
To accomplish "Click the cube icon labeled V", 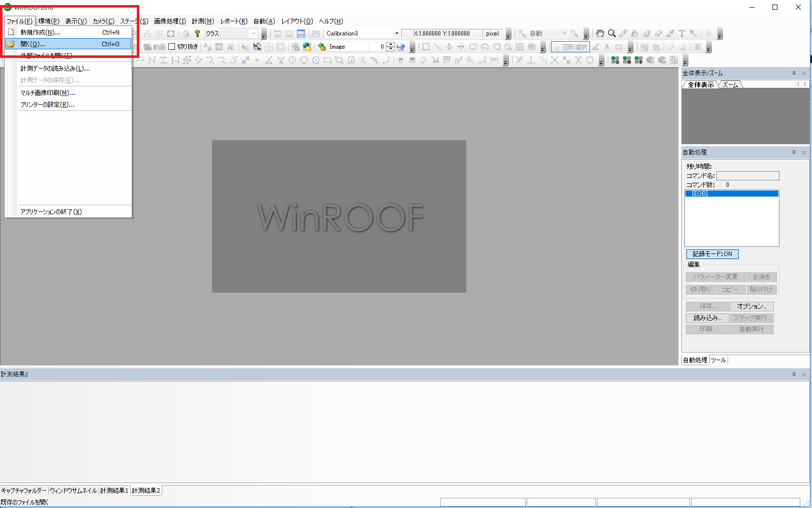I will [650, 60].
